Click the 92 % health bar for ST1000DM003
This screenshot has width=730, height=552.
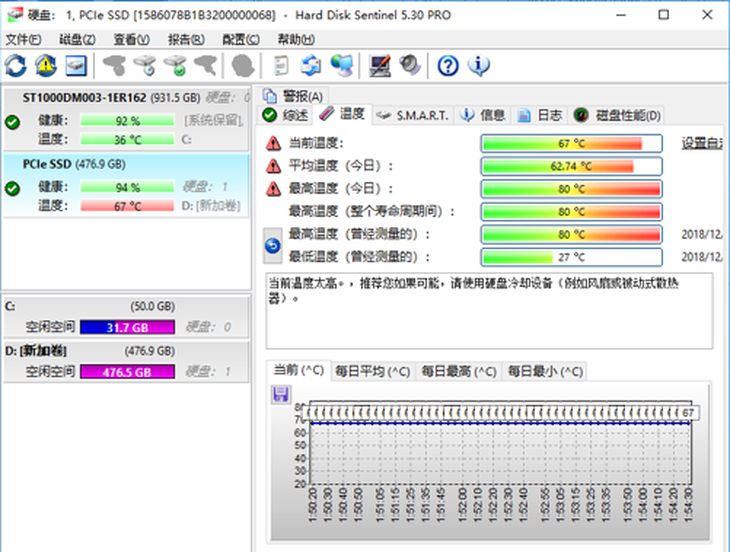128,121
